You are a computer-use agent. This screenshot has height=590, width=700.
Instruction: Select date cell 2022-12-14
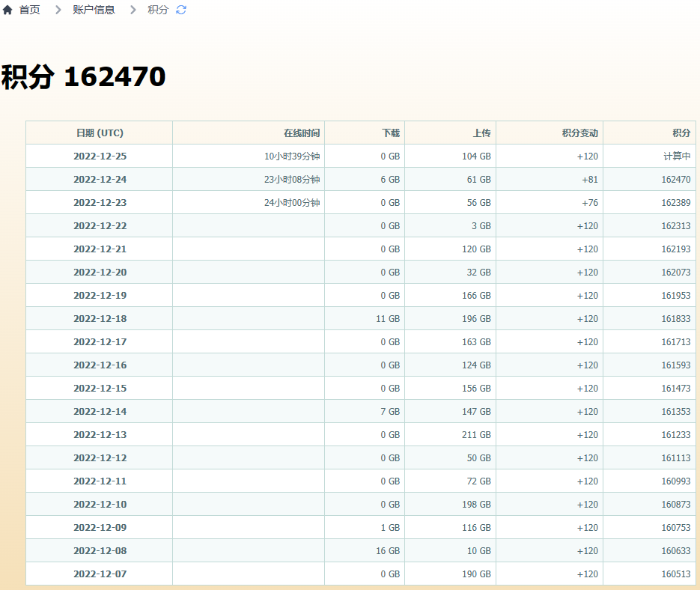(x=100, y=412)
